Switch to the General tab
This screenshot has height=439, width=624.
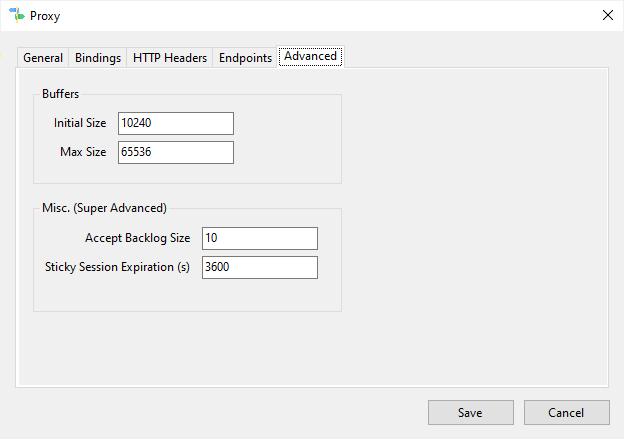(x=43, y=58)
